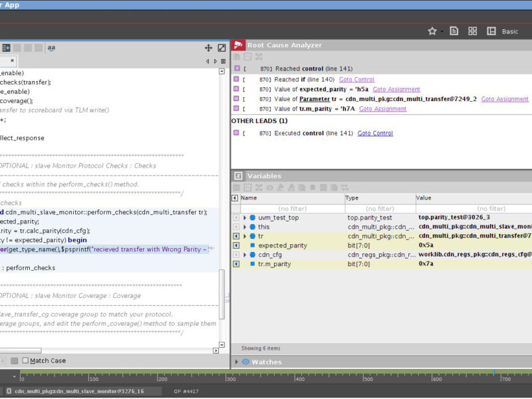Screen dimensions: 532x399
Task: Select the 'aa' text display icon
Action: click(x=51, y=47)
